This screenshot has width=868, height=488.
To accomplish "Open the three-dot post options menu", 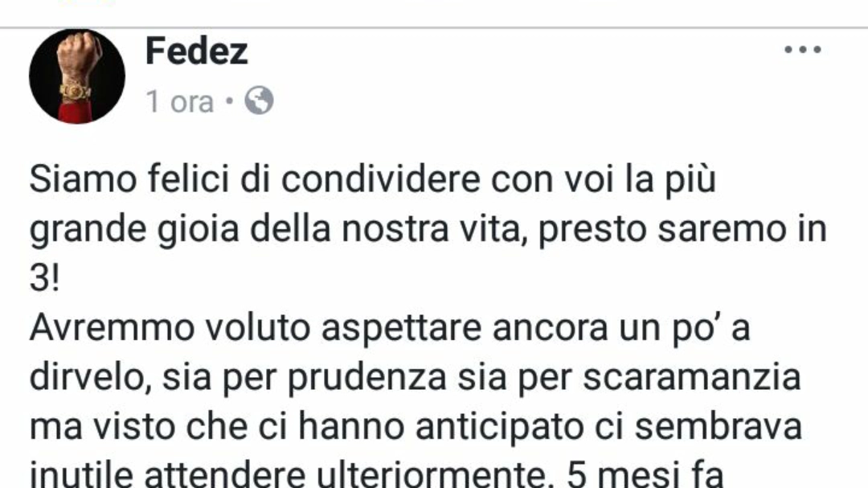I will coord(803,50).
